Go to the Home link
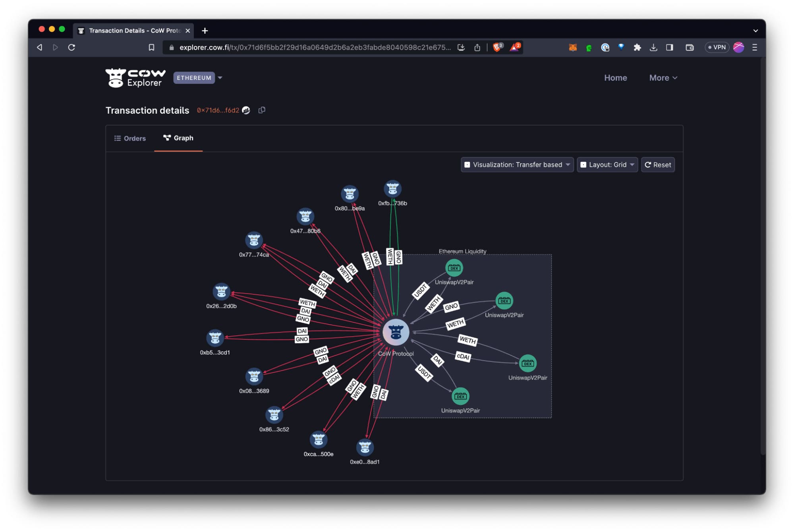Image resolution: width=794 pixels, height=532 pixels. point(615,78)
